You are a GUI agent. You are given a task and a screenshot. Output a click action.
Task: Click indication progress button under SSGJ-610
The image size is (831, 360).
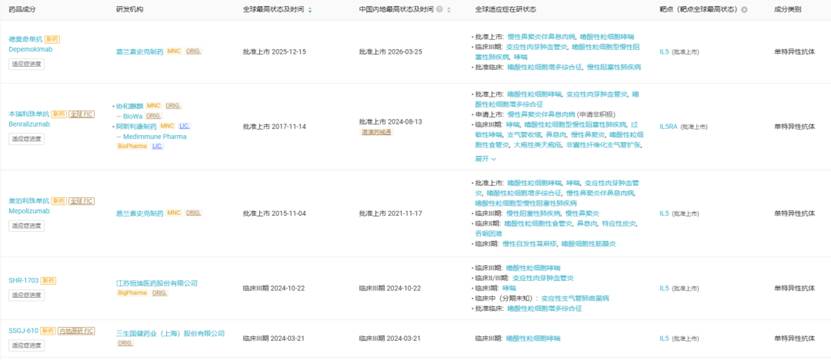(26, 345)
